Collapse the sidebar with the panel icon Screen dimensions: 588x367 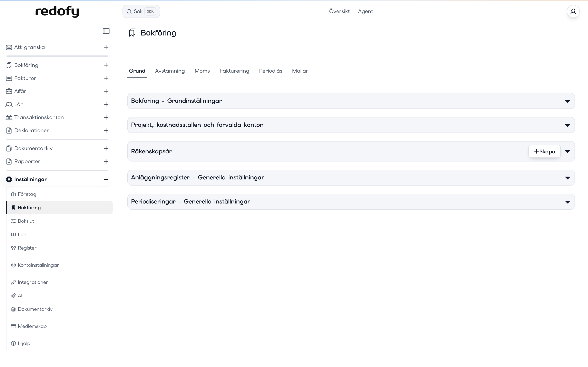coord(106,31)
